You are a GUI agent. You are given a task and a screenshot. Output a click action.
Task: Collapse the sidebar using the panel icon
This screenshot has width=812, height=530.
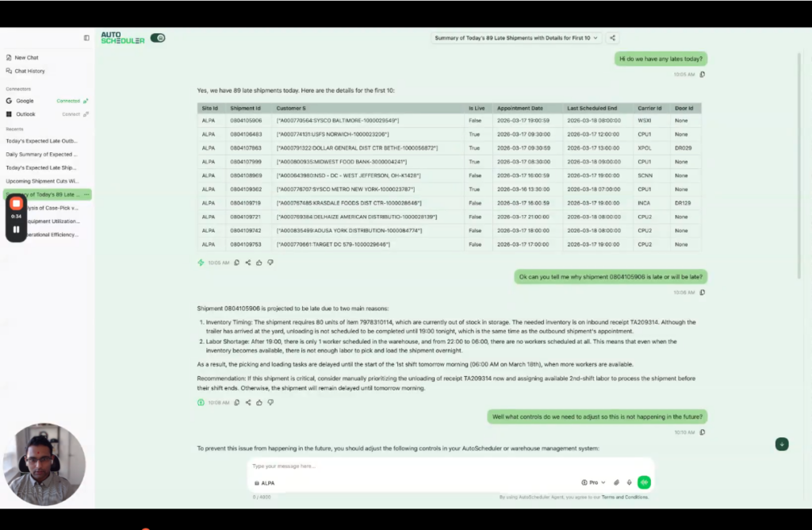click(87, 37)
